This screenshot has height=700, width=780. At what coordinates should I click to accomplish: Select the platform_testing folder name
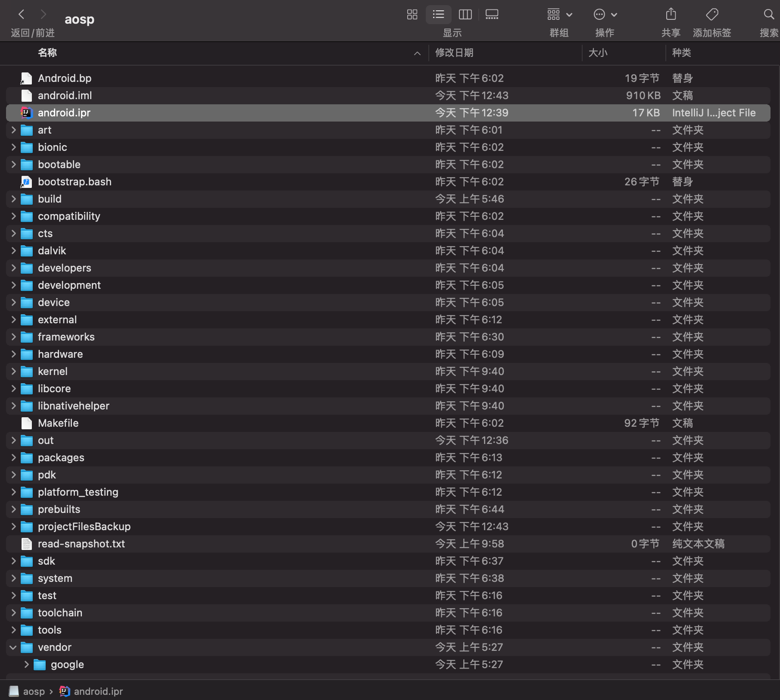pyautogui.click(x=78, y=492)
